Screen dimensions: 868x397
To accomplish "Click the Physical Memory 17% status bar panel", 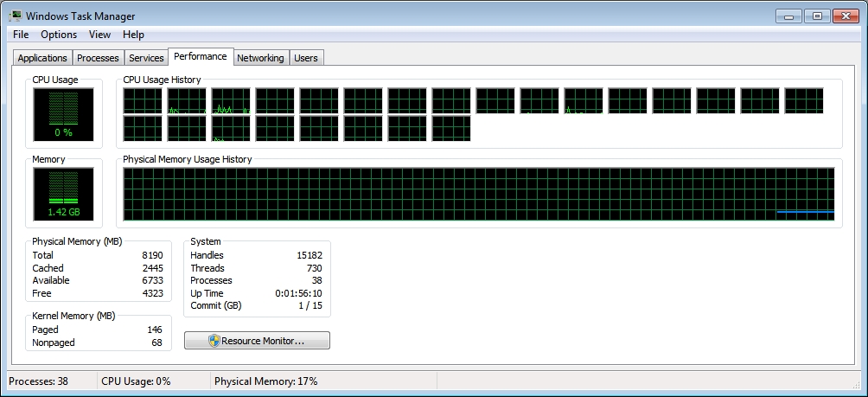I will coord(322,381).
